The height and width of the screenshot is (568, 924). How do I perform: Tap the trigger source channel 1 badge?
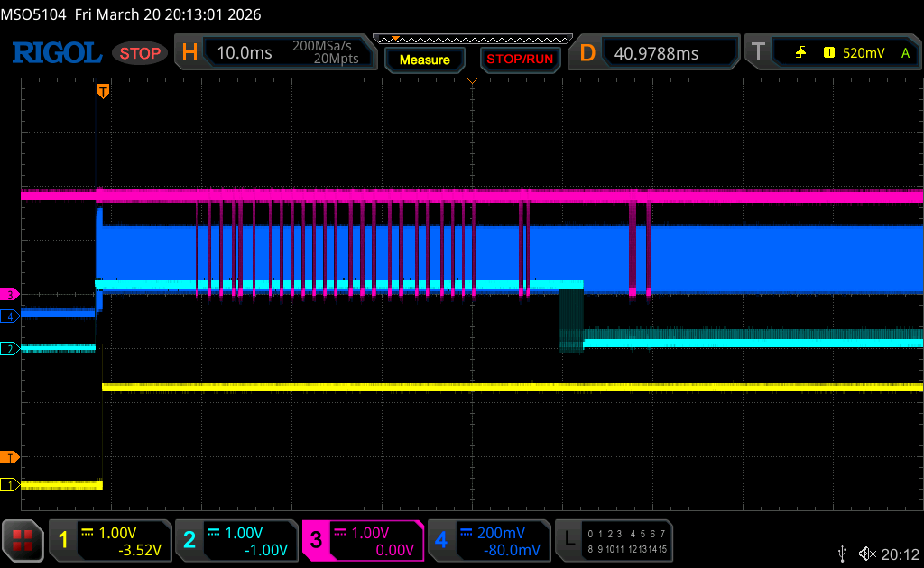point(828,53)
